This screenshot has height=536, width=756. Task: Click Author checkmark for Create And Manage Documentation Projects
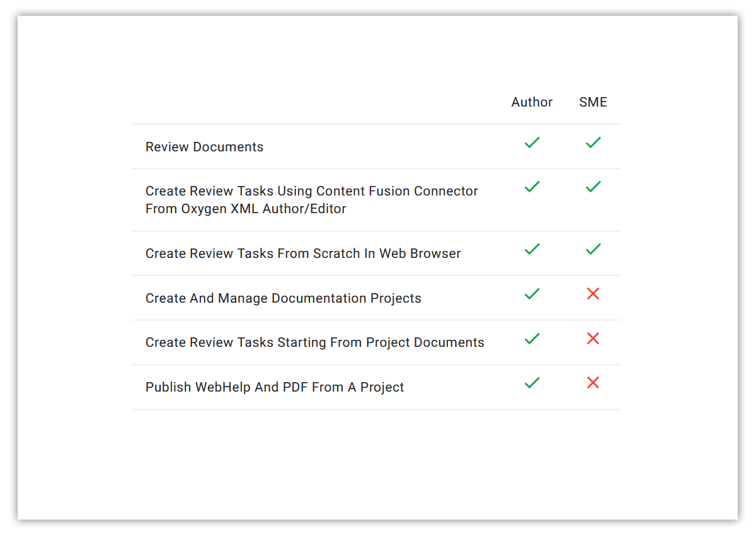pyautogui.click(x=532, y=294)
